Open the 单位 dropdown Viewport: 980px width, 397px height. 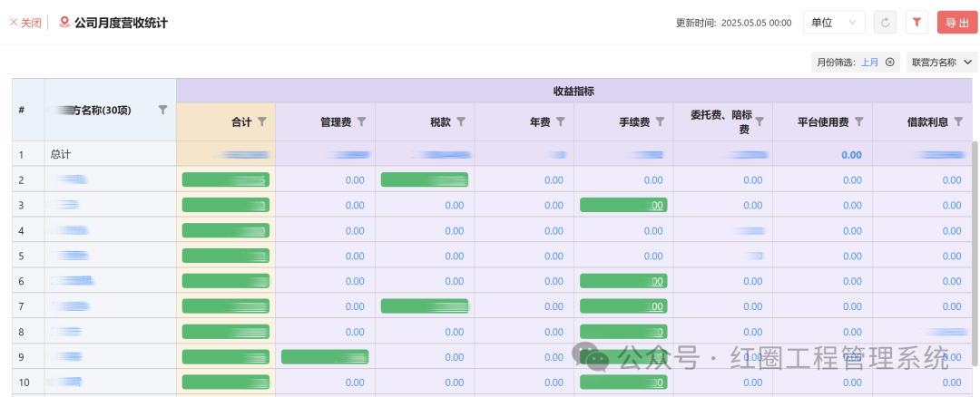[x=834, y=23]
